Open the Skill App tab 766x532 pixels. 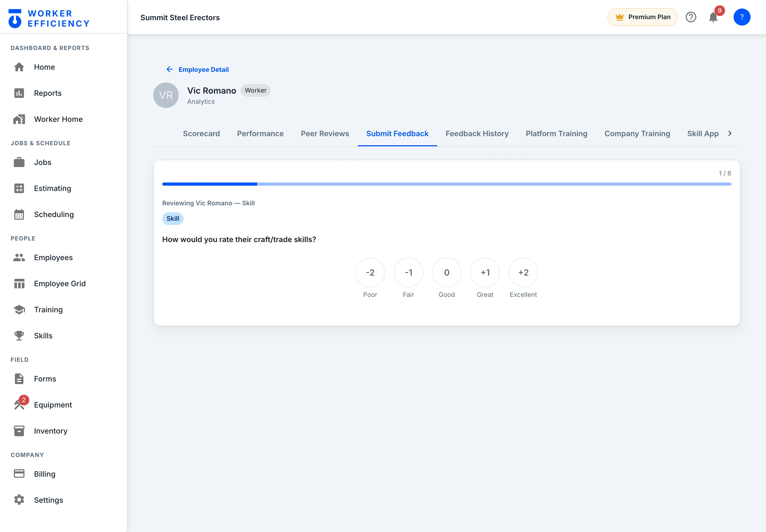(x=703, y=134)
